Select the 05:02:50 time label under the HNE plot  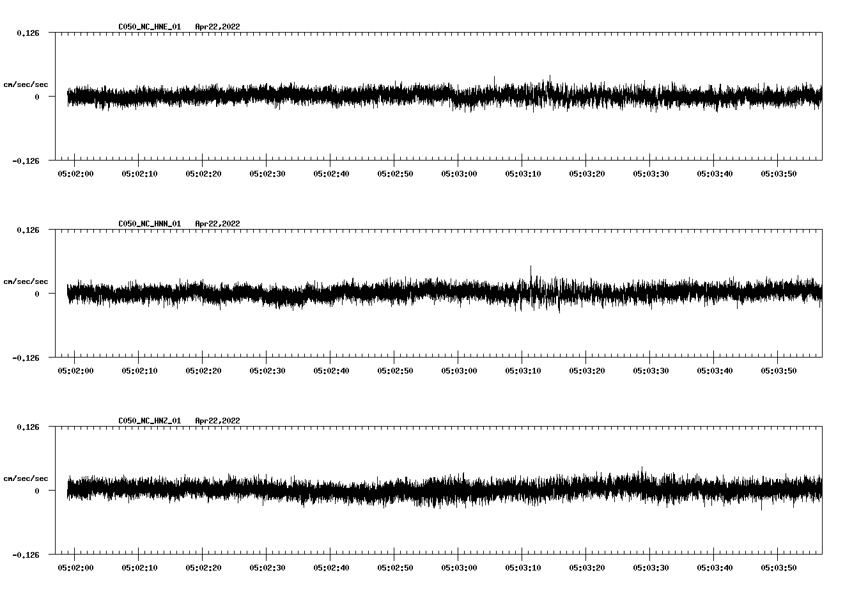click(x=395, y=173)
